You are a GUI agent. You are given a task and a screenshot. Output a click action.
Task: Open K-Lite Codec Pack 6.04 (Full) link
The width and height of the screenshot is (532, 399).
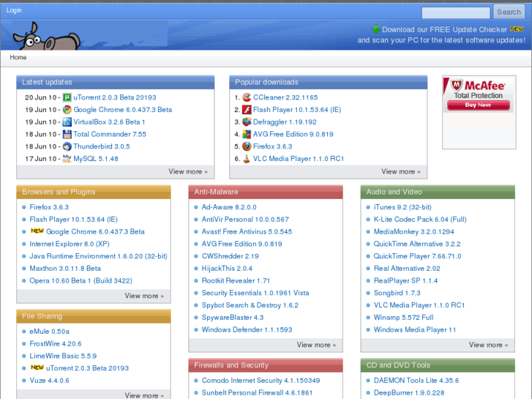(x=420, y=220)
